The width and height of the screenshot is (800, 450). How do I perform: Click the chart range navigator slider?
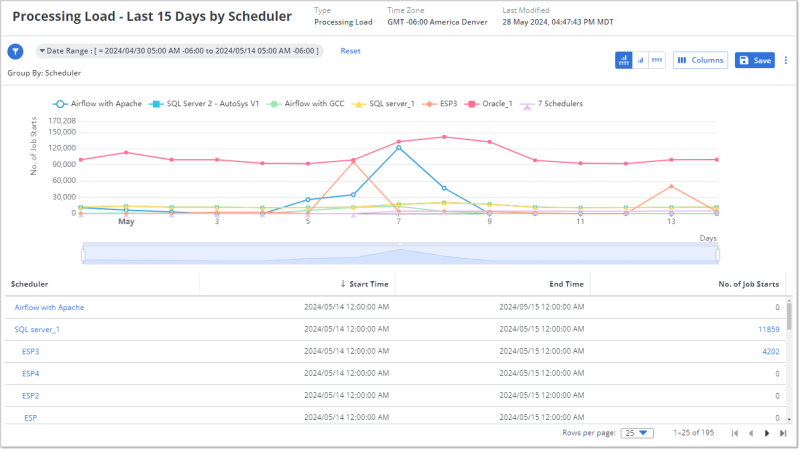(x=400, y=255)
